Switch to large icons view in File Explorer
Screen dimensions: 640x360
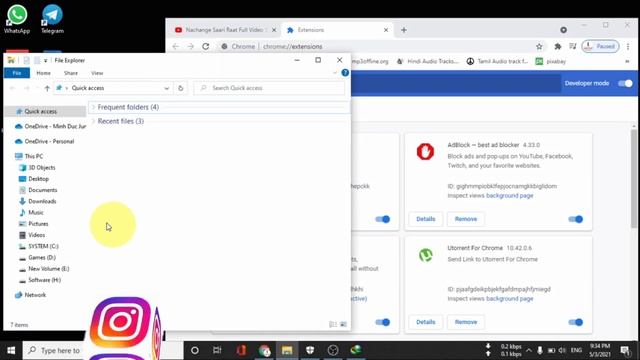click(343, 324)
